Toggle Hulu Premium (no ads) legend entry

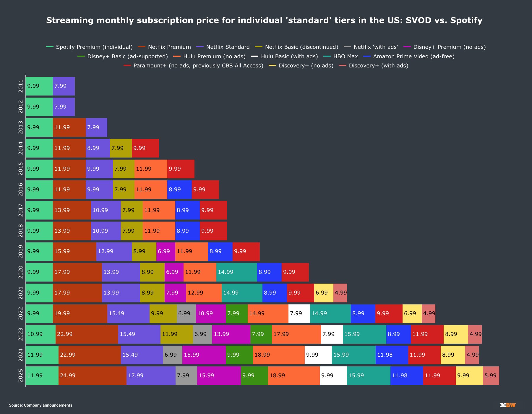point(210,56)
